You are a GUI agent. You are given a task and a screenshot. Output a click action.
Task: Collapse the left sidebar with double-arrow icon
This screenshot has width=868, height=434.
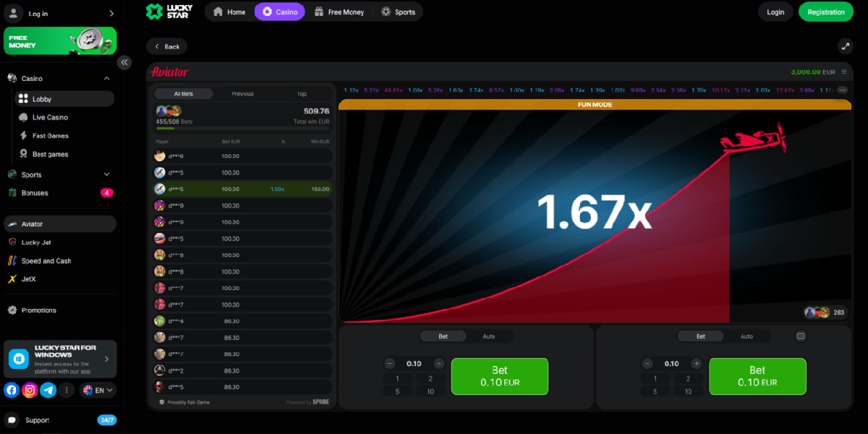coord(124,62)
